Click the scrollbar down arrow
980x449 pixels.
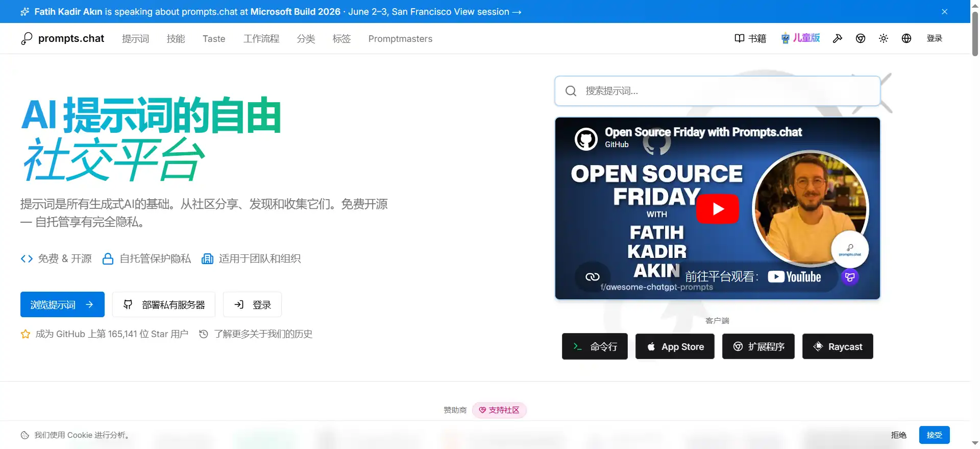pos(975,444)
